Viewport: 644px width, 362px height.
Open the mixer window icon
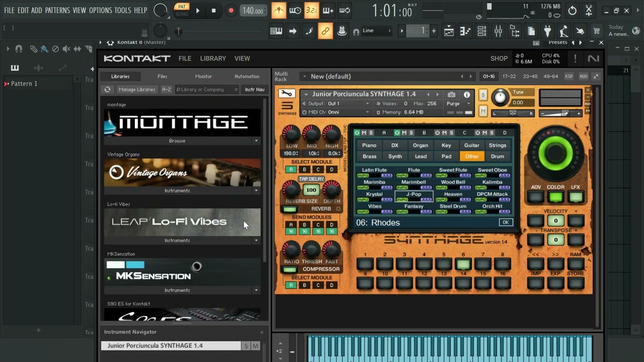pyautogui.click(x=498, y=31)
